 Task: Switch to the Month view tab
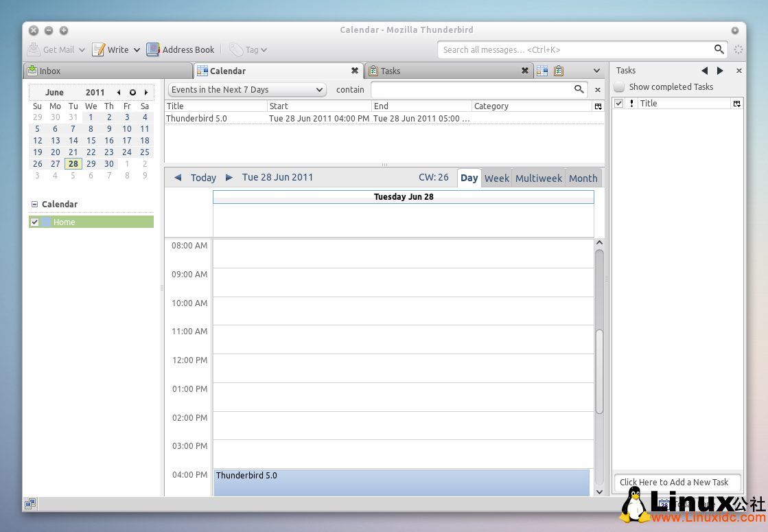pyautogui.click(x=583, y=178)
